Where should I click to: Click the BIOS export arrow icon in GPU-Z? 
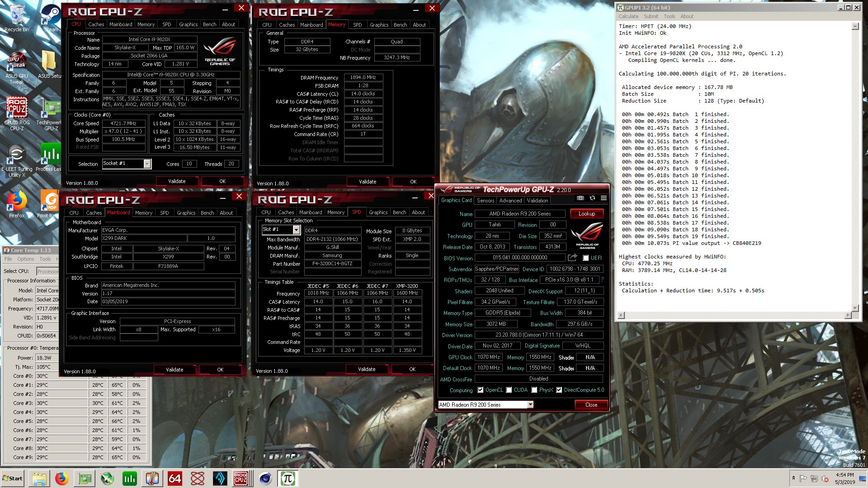coord(573,258)
